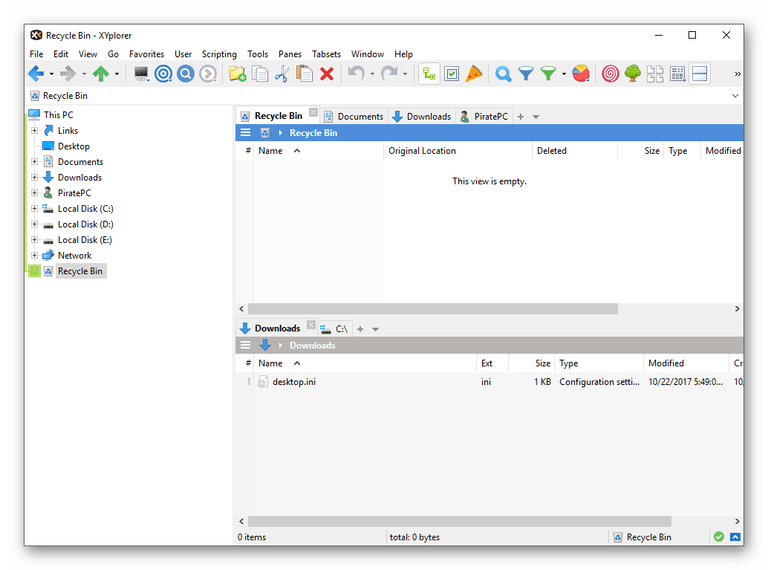768x570 pixels.
Task: Select the desktop.ini file
Action: point(294,382)
